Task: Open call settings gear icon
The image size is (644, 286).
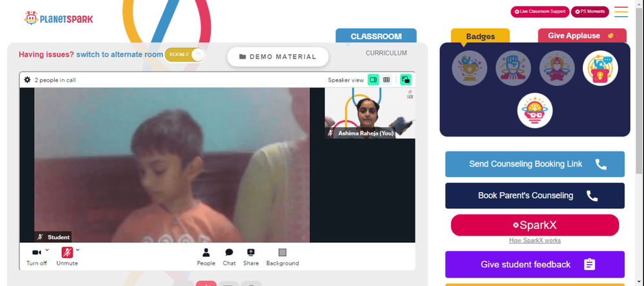Action: coord(27,80)
